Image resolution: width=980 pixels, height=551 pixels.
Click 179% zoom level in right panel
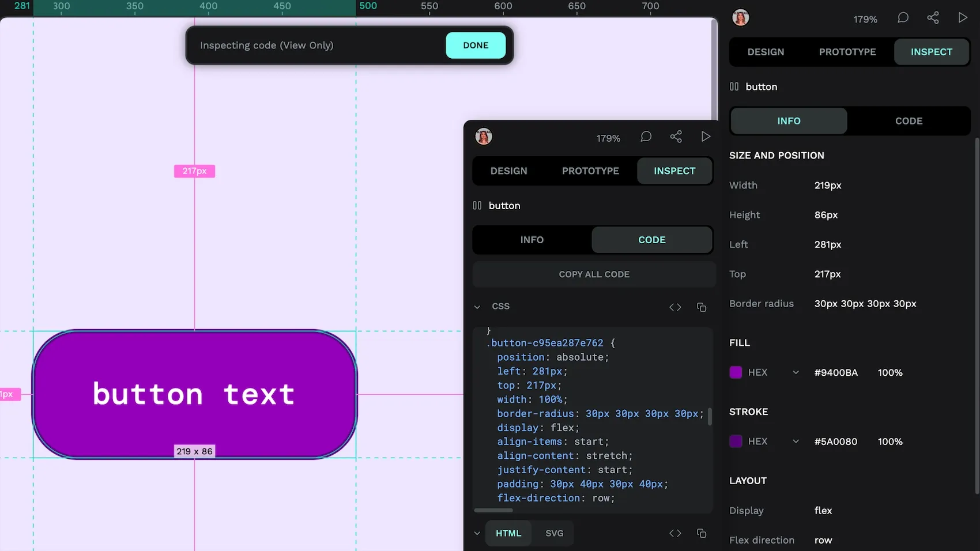tap(865, 19)
